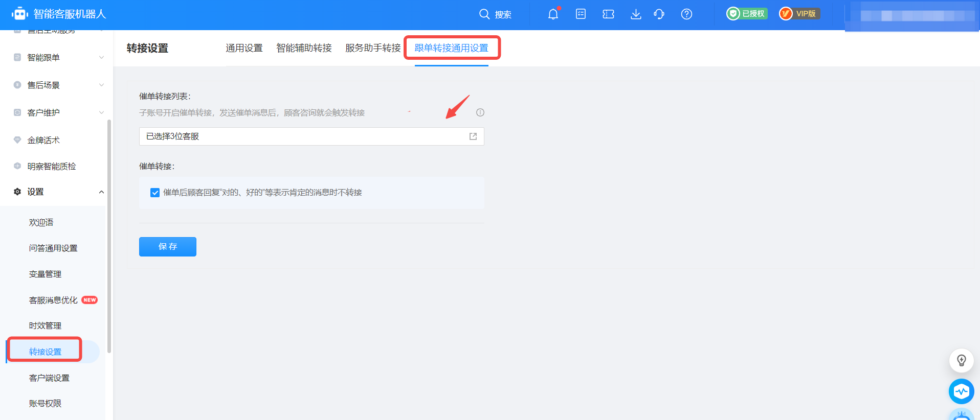Click the 金牌话术 menu label
Screen dimensions: 980x420
coord(43,140)
